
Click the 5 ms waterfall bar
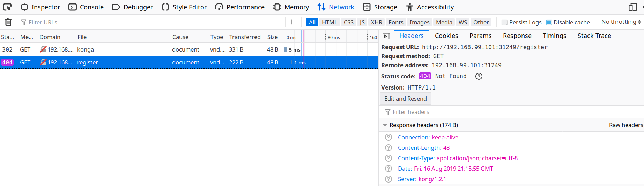pos(286,49)
